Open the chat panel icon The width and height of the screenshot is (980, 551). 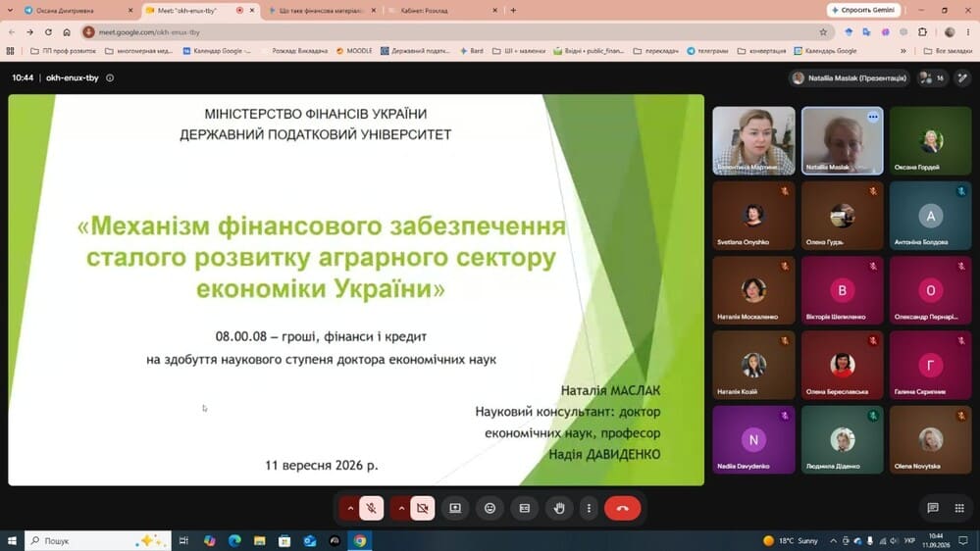933,508
